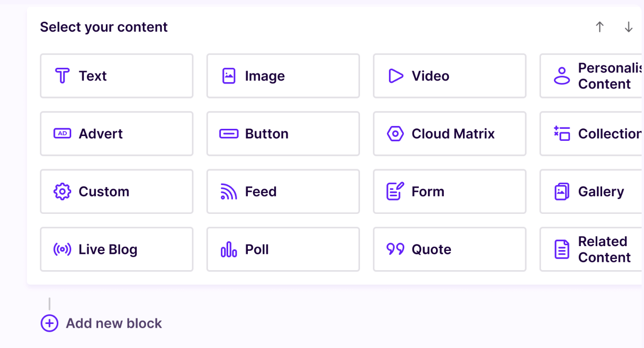Choose the Image content block
The image size is (644, 348).
pyautogui.click(x=283, y=76)
